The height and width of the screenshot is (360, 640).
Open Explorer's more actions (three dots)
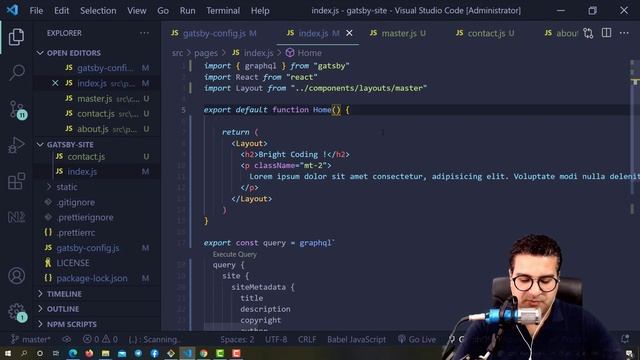coord(144,33)
